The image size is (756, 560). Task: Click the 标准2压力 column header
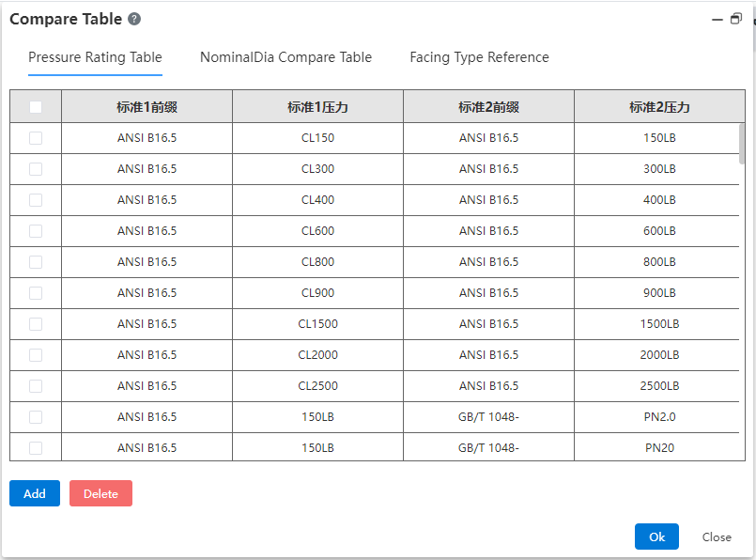coord(659,106)
